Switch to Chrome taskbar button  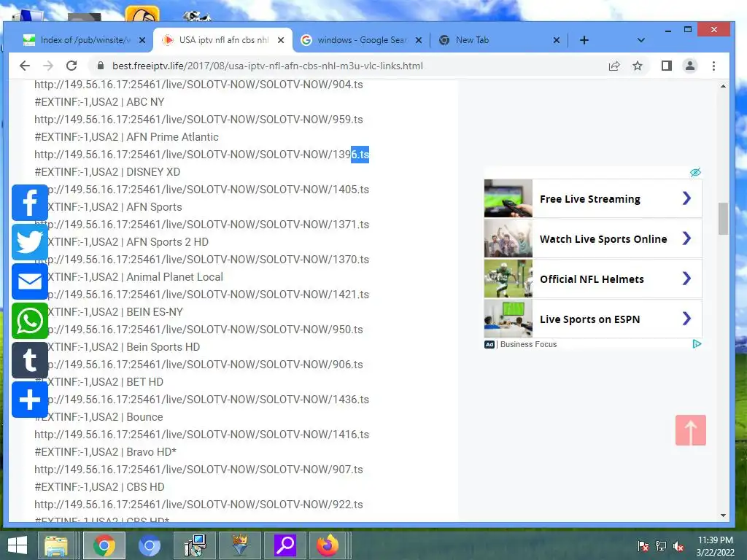(x=104, y=545)
